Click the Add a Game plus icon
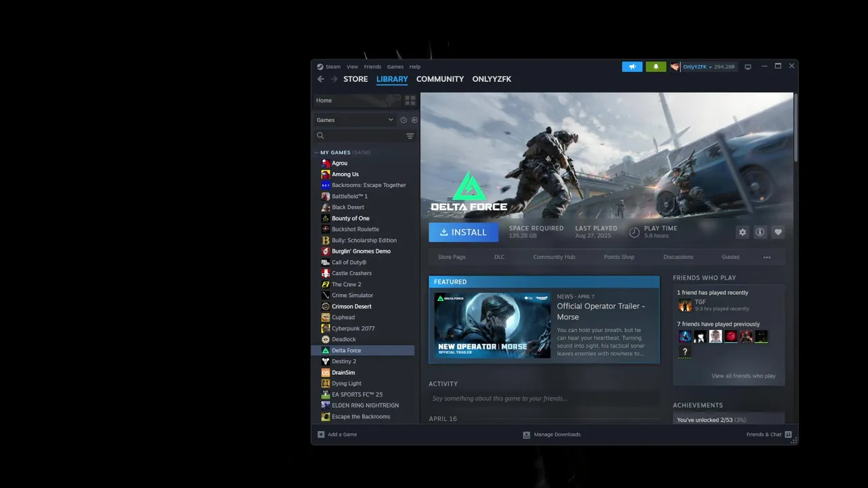This screenshot has height=488, width=868. click(x=321, y=434)
